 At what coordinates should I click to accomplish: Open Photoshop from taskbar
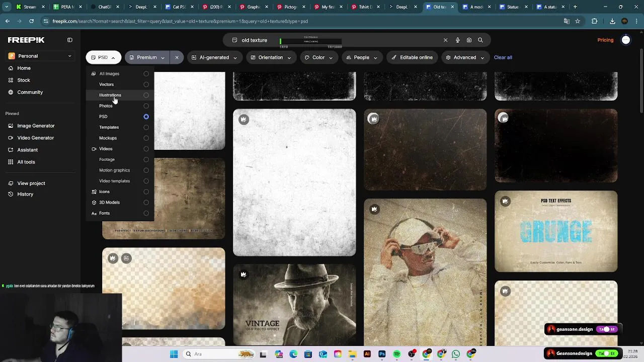tap(382, 354)
